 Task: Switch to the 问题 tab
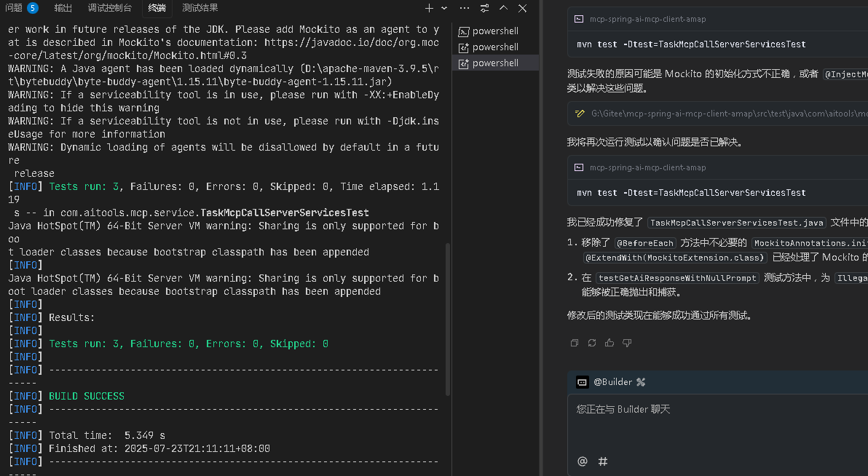15,8
